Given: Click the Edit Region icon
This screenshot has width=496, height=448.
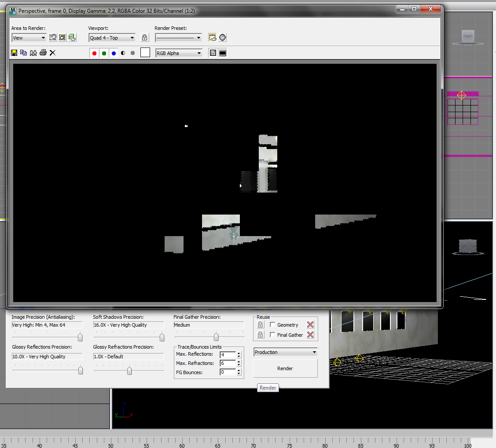Looking at the screenshot, I should tap(53, 38).
